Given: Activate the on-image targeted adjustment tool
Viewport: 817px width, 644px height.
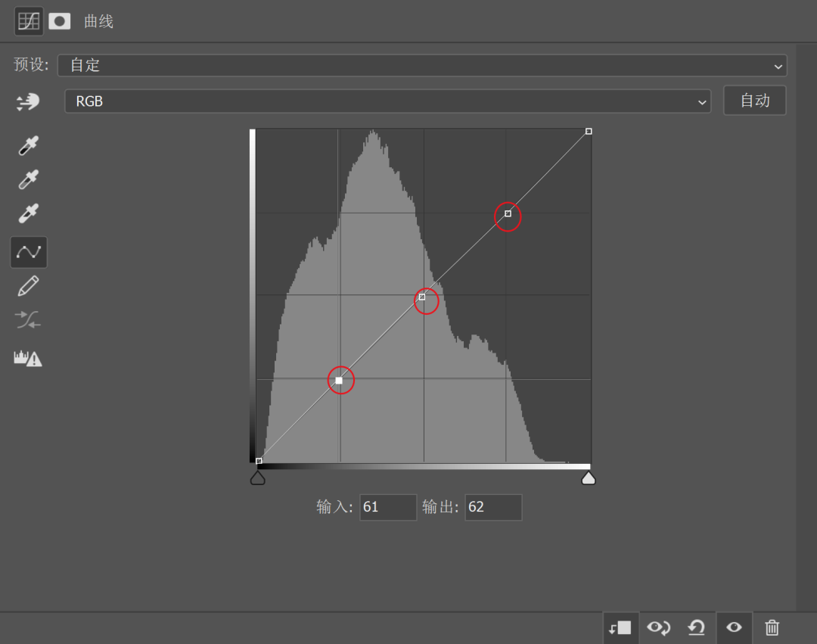Looking at the screenshot, I should [28, 101].
